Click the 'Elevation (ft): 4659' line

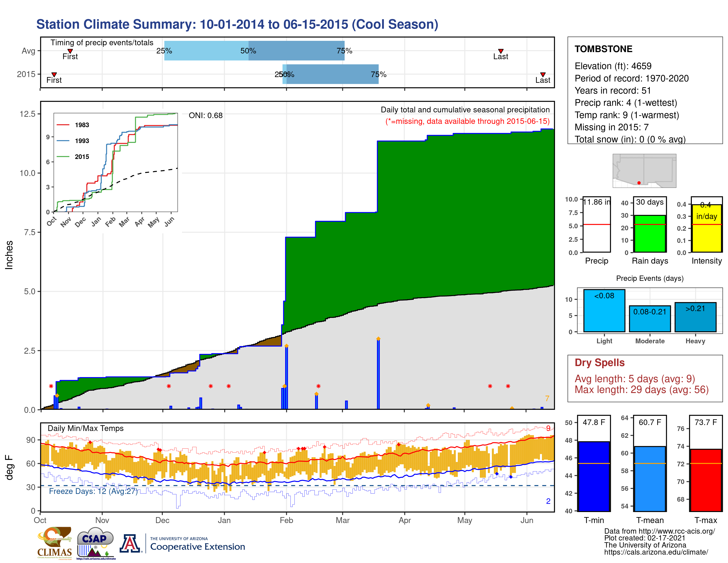point(613,66)
